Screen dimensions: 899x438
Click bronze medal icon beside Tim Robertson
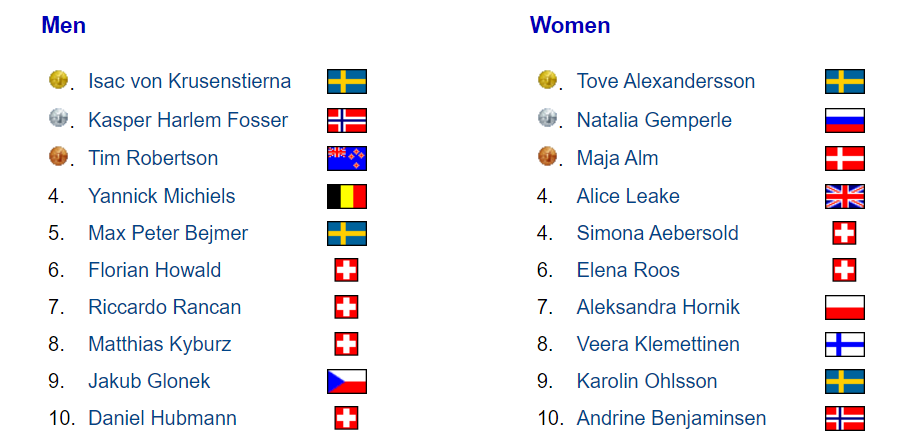[58, 157]
